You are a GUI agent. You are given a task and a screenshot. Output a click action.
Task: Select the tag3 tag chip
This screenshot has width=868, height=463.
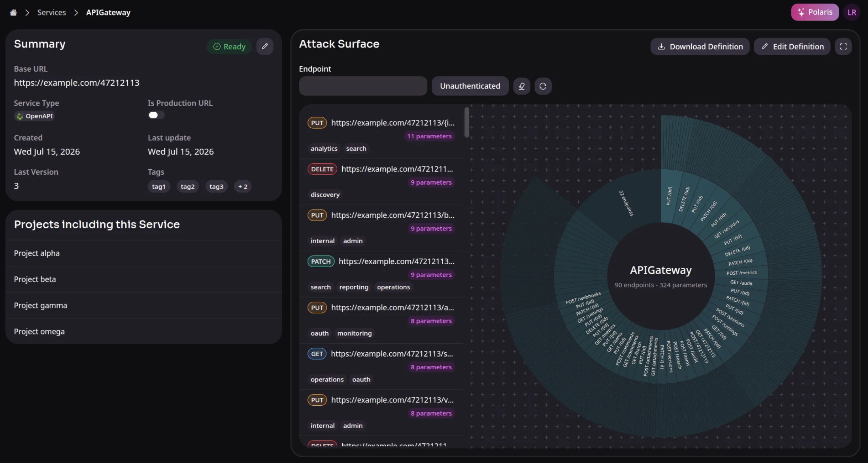tap(216, 187)
